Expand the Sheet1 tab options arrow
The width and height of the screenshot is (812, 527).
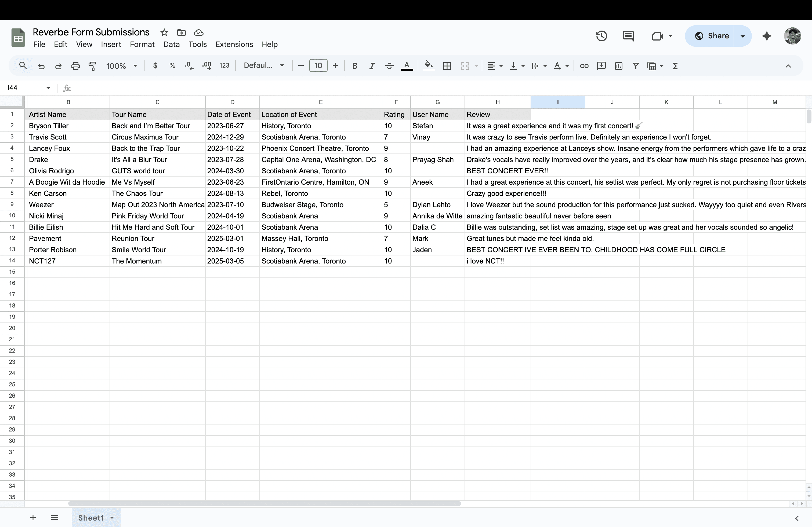tap(112, 518)
